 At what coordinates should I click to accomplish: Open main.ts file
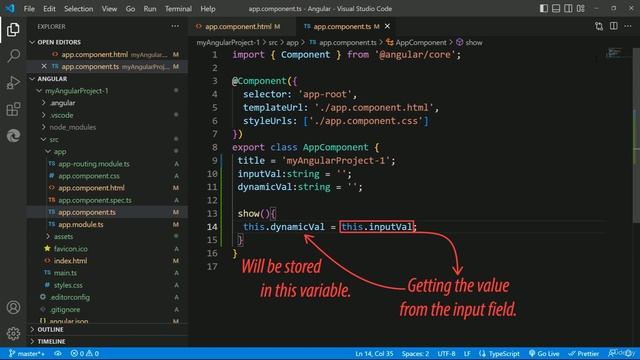coord(108,273)
